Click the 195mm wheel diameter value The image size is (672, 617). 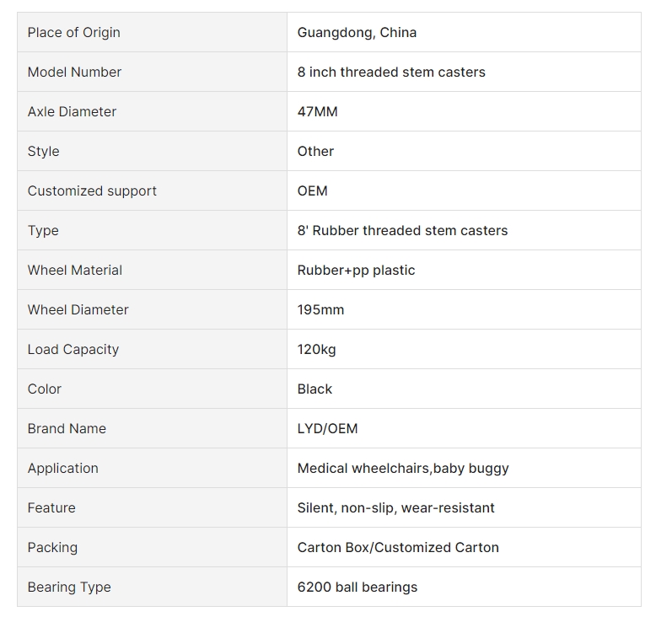[x=320, y=310]
